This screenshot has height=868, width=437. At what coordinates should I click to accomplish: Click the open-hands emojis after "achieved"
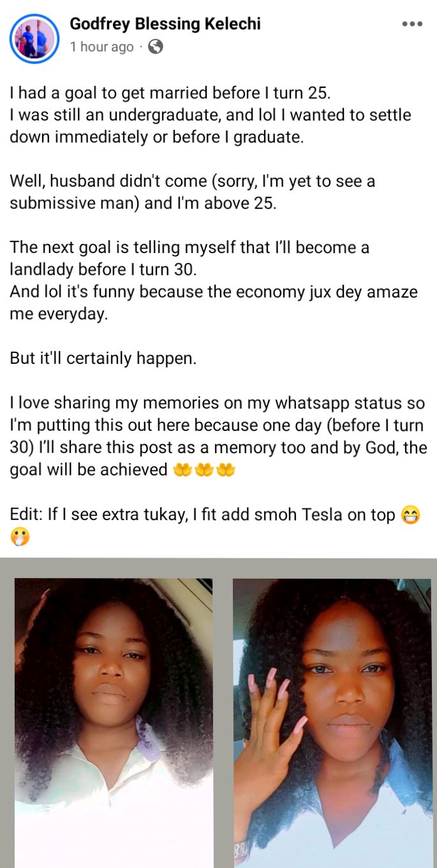pos(204,470)
